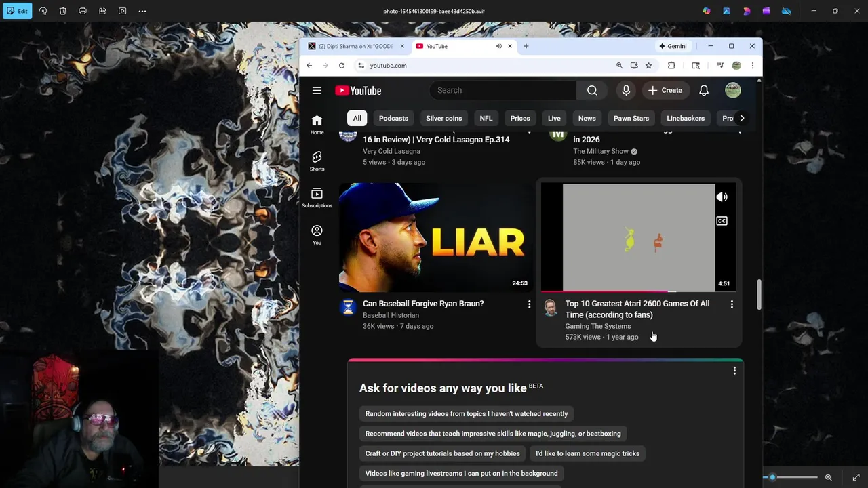Click the Edit button in Photos
868x488 pixels.
click(x=17, y=11)
